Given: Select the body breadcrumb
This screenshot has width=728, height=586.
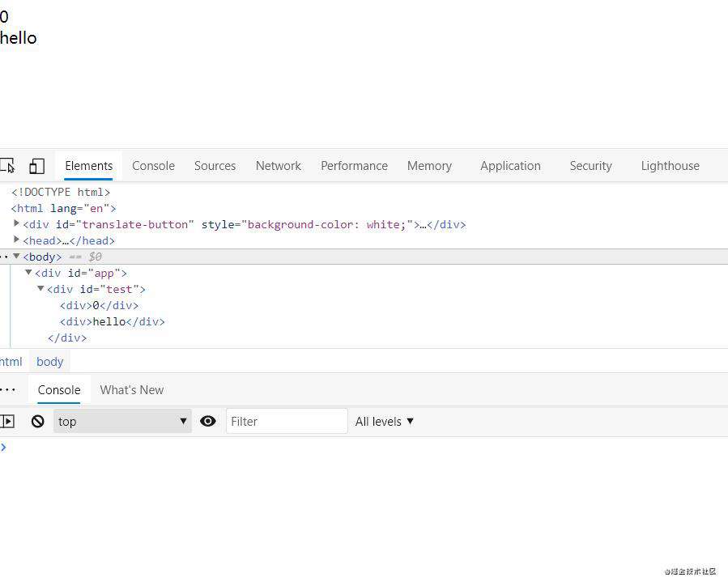Looking at the screenshot, I should click(49, 362).
